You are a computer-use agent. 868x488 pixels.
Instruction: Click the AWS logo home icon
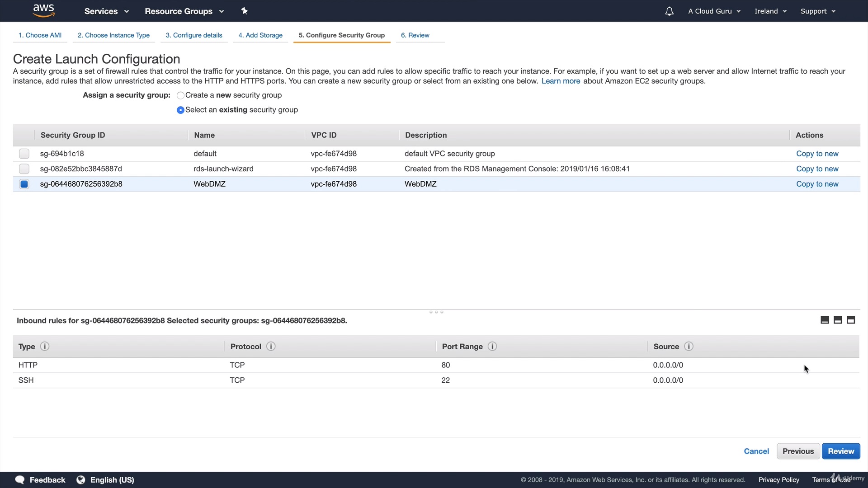coord(44,10)
